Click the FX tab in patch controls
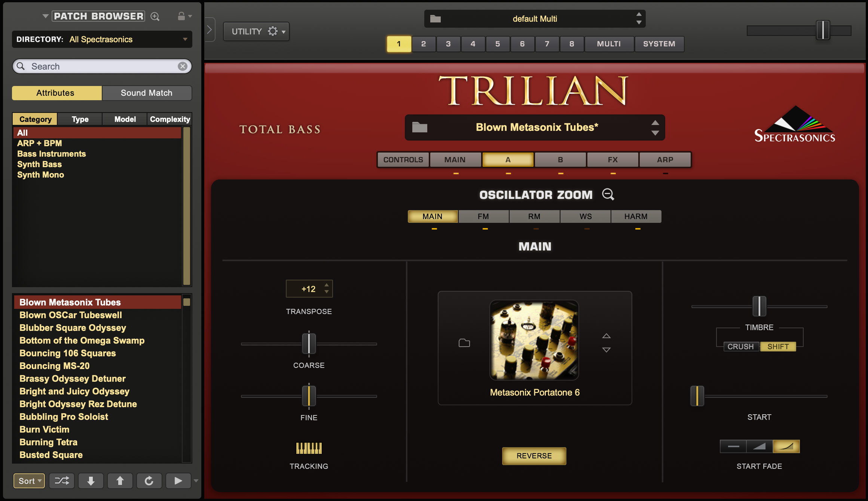This screenshot has height=501, width=868. pos(613,159)
